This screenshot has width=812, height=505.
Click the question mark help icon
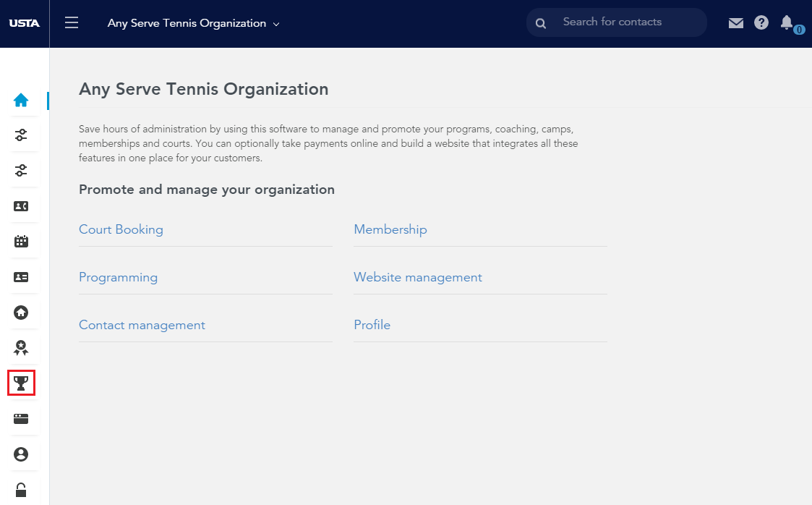click(x=761, y=22)
